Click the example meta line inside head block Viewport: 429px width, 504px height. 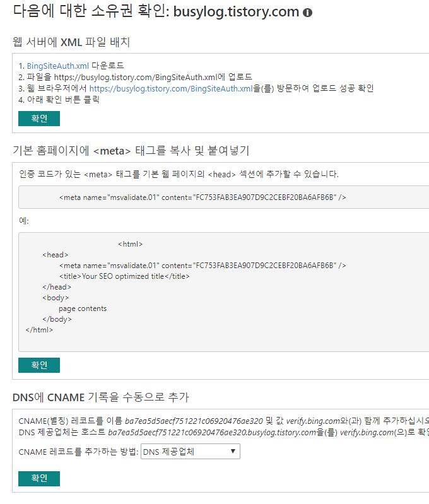coord(203,266)
